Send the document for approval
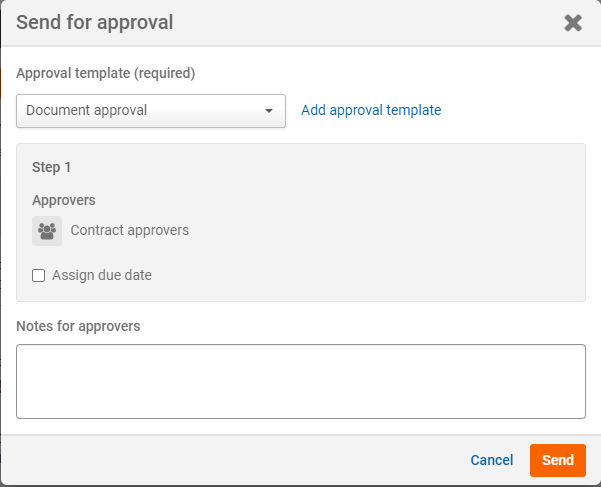Viewport: 601px width, 487px height. coord(558,460)
